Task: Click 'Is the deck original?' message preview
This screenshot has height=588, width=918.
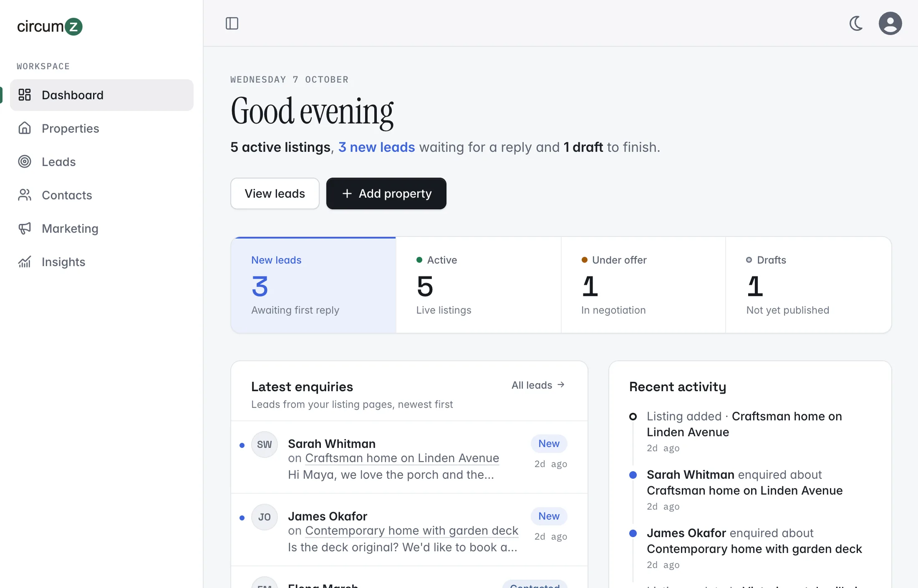Action: click(403, 548)
